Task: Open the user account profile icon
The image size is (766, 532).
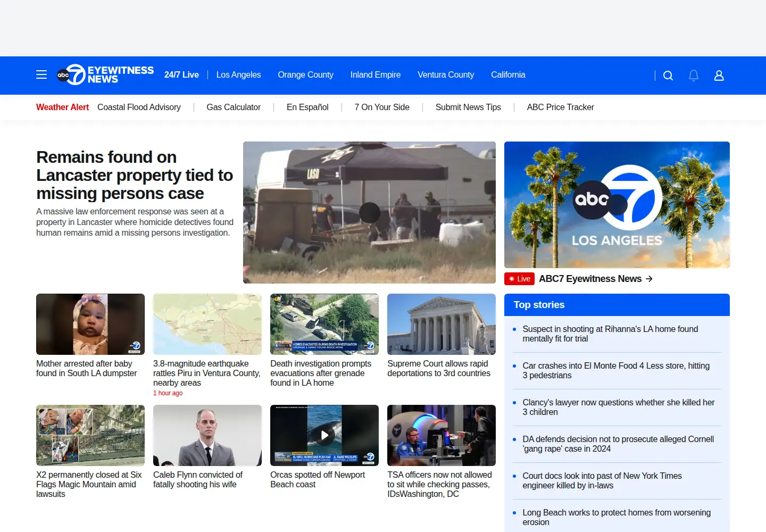Action: (719, 76)
